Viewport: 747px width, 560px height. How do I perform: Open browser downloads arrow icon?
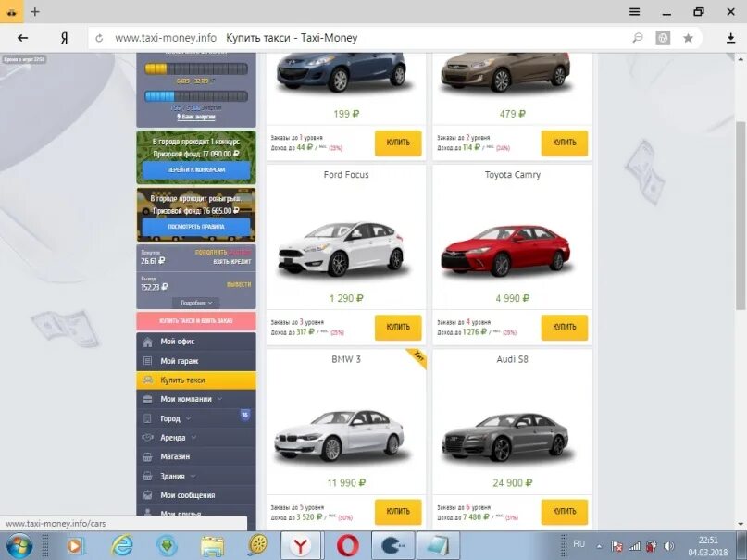point(731,38)
